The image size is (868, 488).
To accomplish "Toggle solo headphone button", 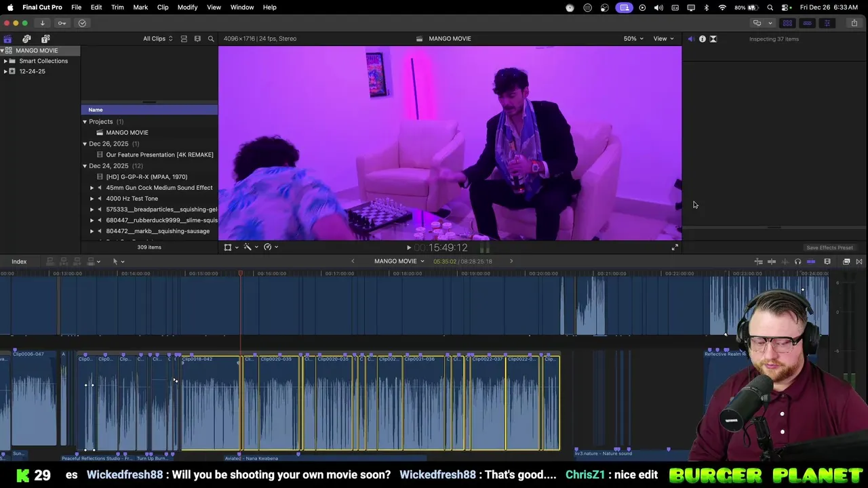I will click(x=797, y=262).
